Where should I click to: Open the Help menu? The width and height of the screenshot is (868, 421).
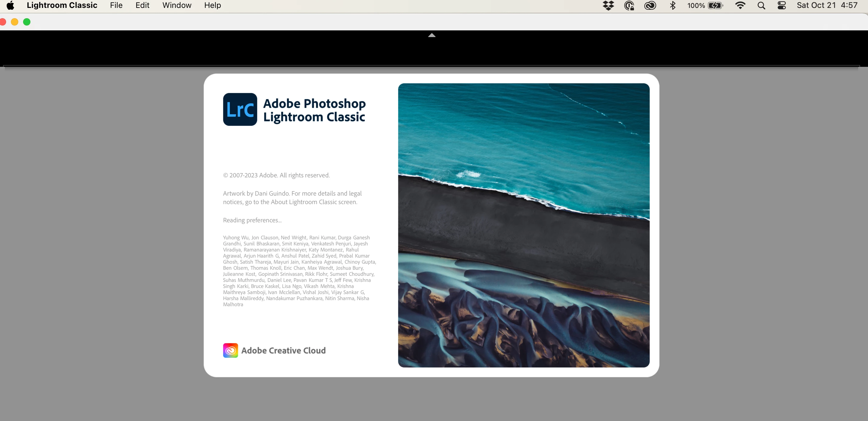click(x=212, y=5)
